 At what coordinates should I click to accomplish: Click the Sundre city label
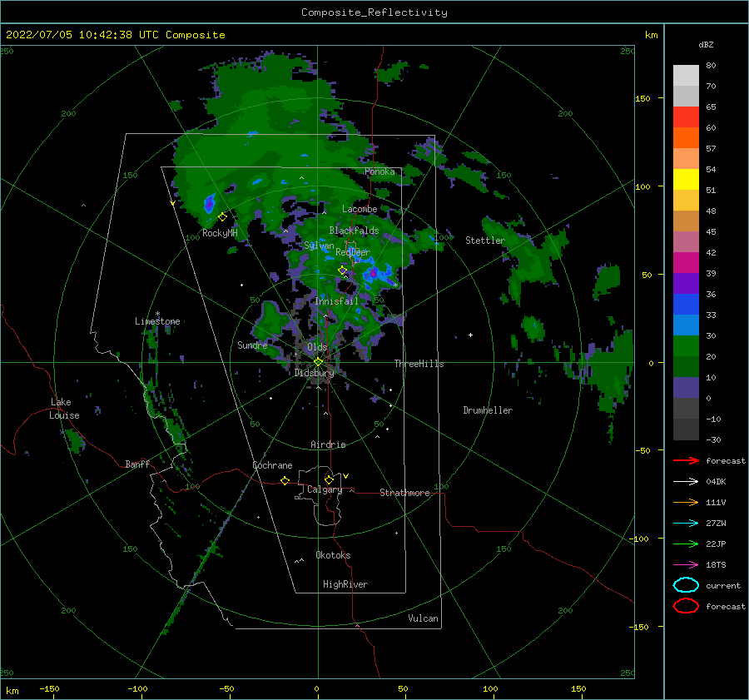pyautogui.click(x=252, y=345)
